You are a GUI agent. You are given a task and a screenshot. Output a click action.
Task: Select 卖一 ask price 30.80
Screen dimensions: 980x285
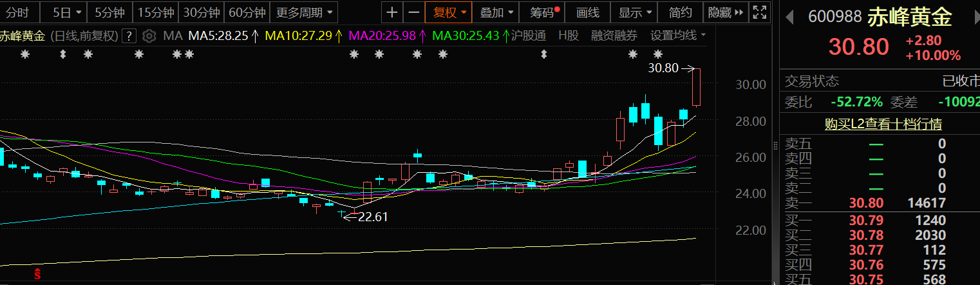click(x=865, y=203)
